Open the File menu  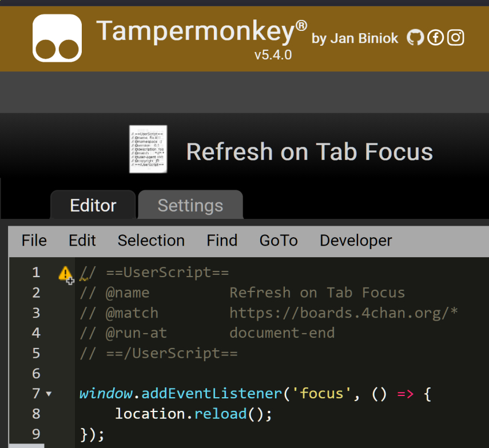click(x=34, y=241)
